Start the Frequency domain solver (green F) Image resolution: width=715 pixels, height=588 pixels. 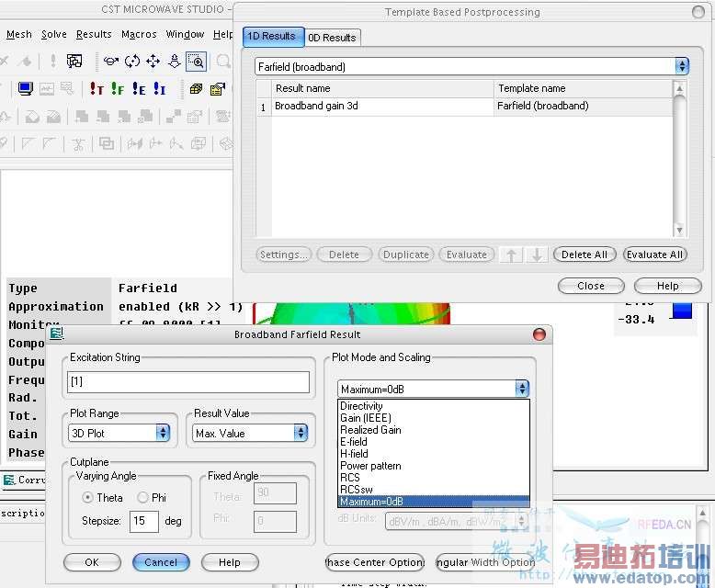click(118, 88)
